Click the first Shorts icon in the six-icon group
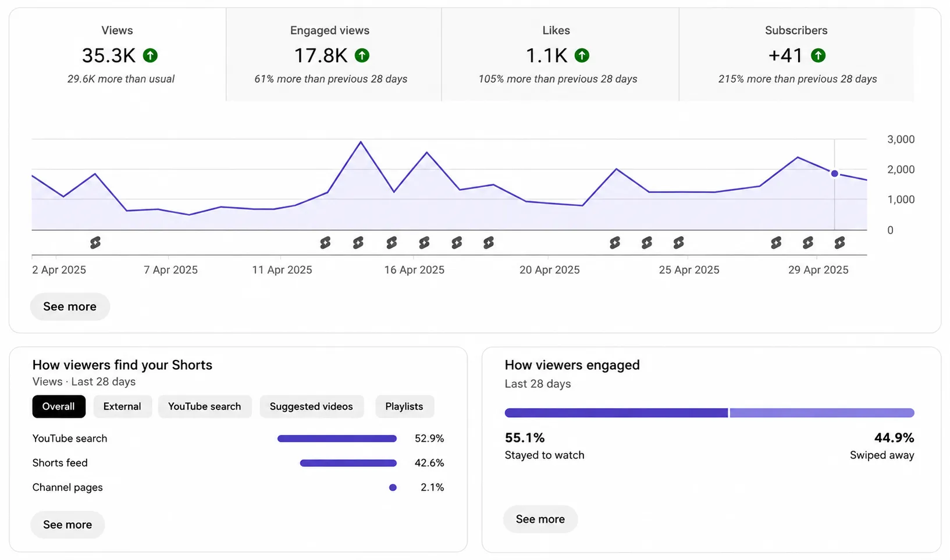This screenshot has height=560, width=950. pyautogui.click(x=325, y=242)
